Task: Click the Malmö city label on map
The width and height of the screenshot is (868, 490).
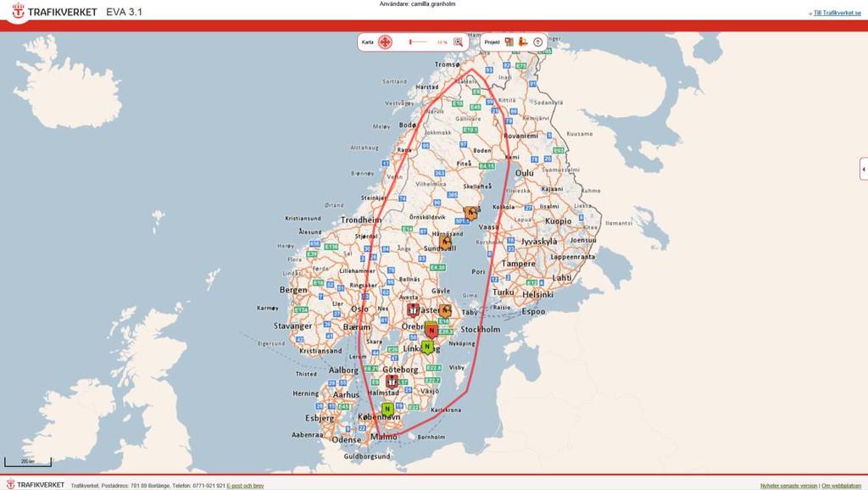Action: 384,437
